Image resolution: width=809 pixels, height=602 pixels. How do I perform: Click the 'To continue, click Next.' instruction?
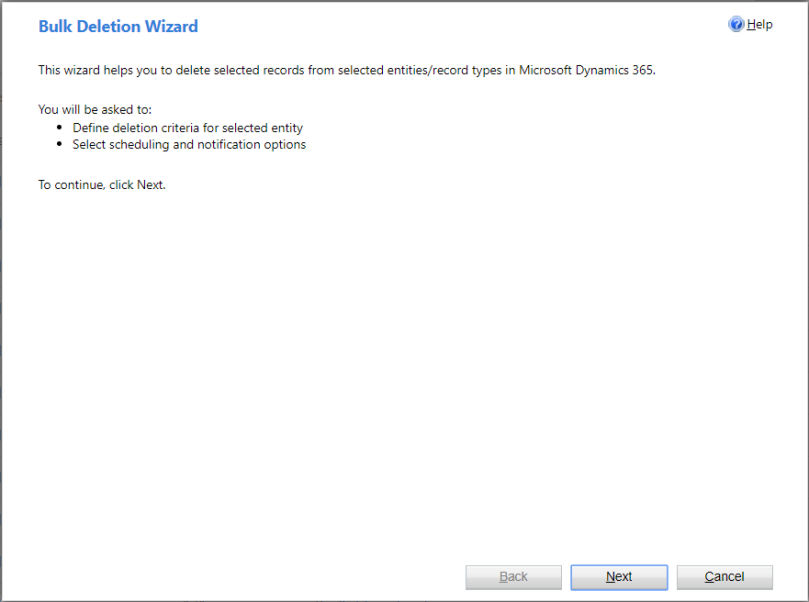(x=102, y=185)
